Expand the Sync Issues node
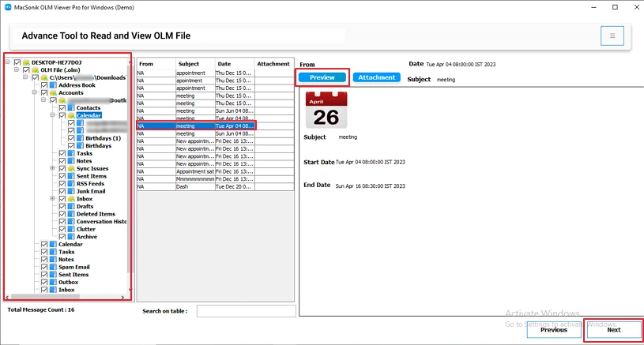Image resolution: width=644 pixels, height=345 pixels. [x=53, y=168]
